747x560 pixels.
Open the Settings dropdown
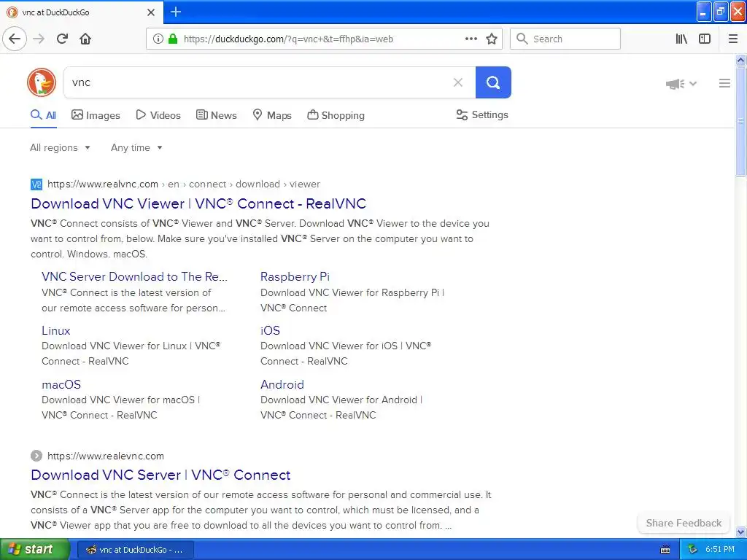(x=482, y=114)
